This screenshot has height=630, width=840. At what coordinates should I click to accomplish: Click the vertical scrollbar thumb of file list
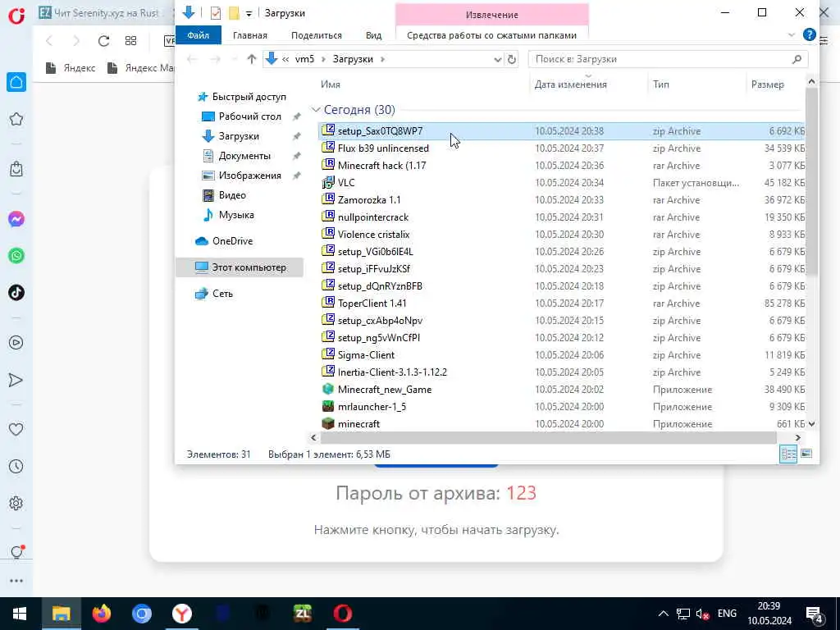(811, 182)
